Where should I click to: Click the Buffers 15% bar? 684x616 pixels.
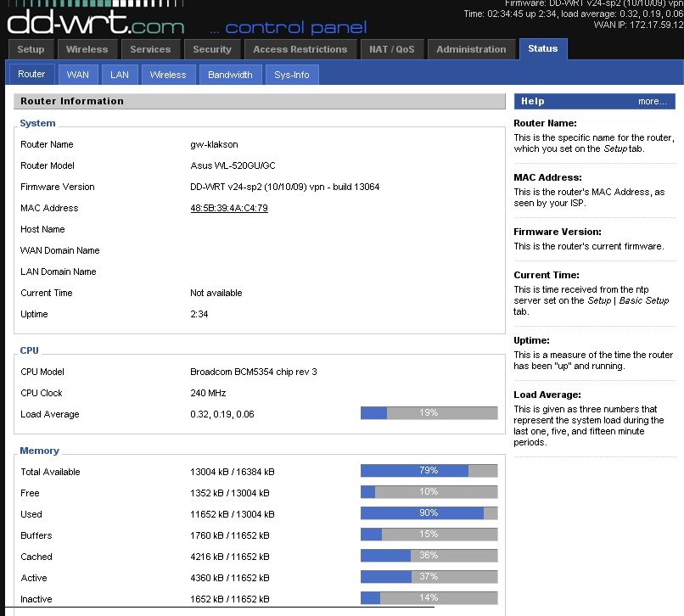click(x=429, y=534)
